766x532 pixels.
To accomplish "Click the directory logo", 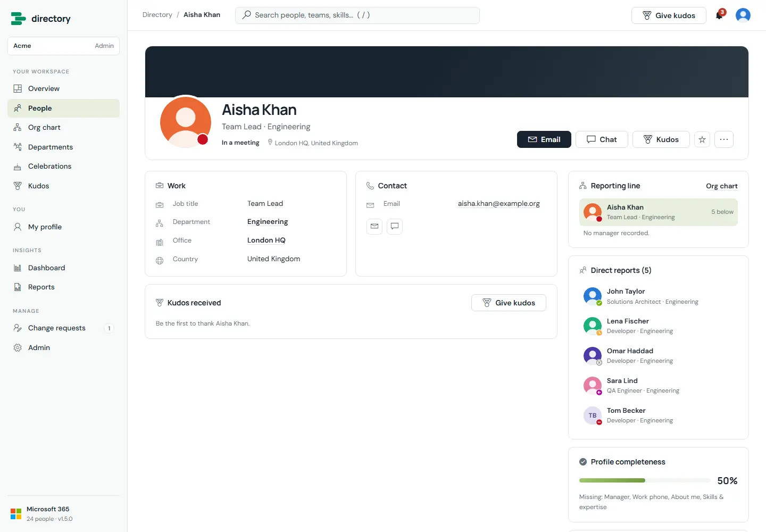I will point(41,19).
